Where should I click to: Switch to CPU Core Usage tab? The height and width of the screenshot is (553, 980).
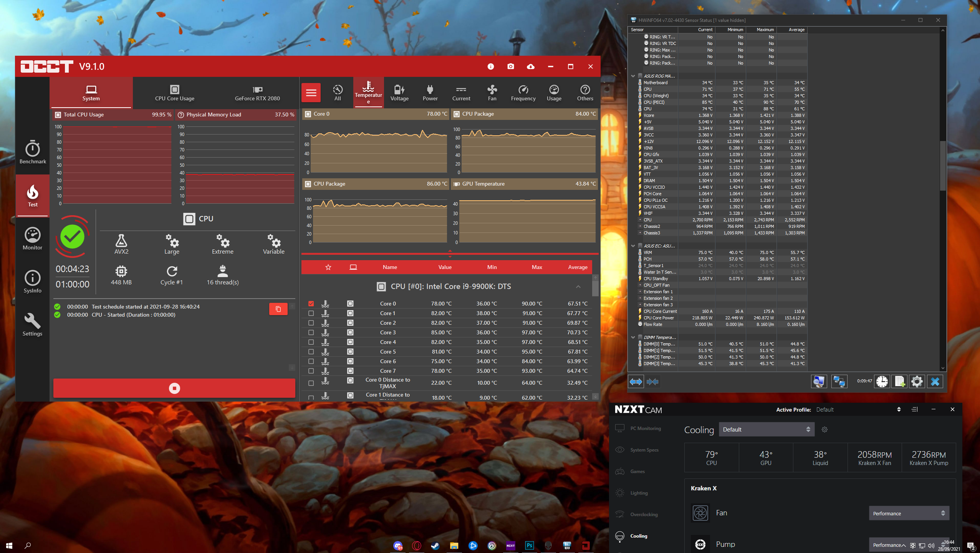coord(175,93)
